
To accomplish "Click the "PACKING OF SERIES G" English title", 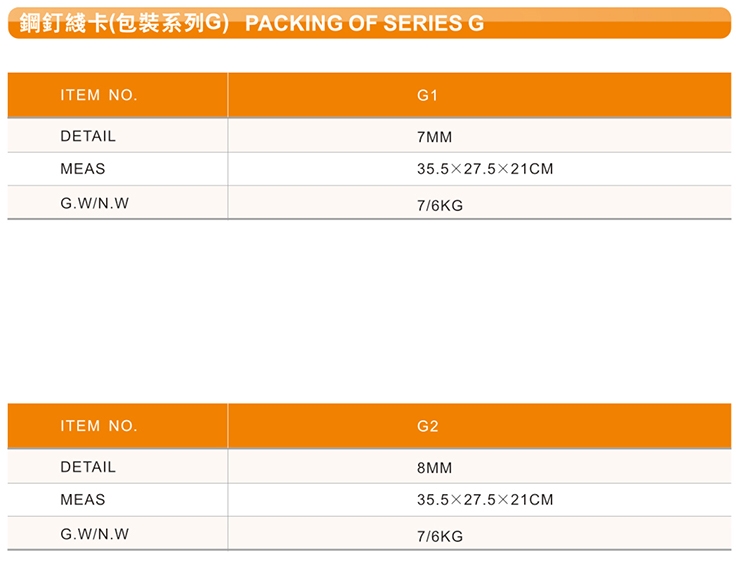I will point(364,23).
